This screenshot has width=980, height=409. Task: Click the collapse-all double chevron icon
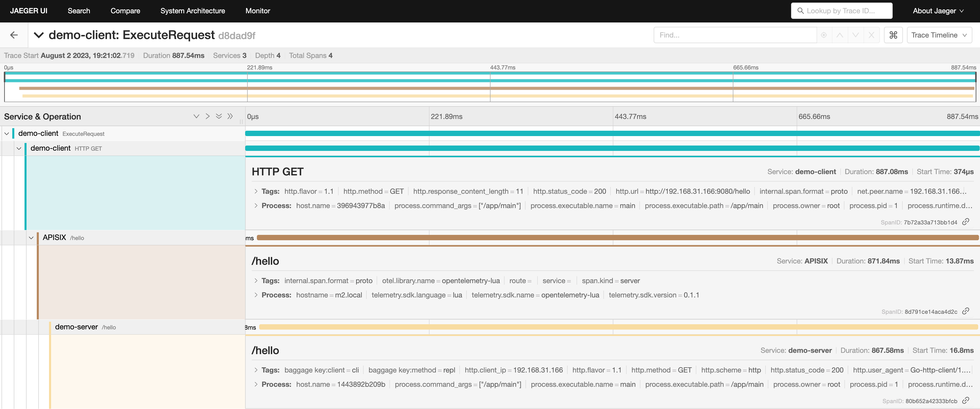coord(230,116)
